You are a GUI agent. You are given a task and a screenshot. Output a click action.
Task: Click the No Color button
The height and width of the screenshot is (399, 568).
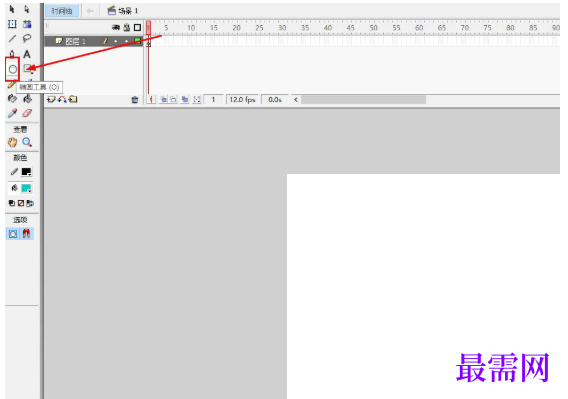click(21, 203)
